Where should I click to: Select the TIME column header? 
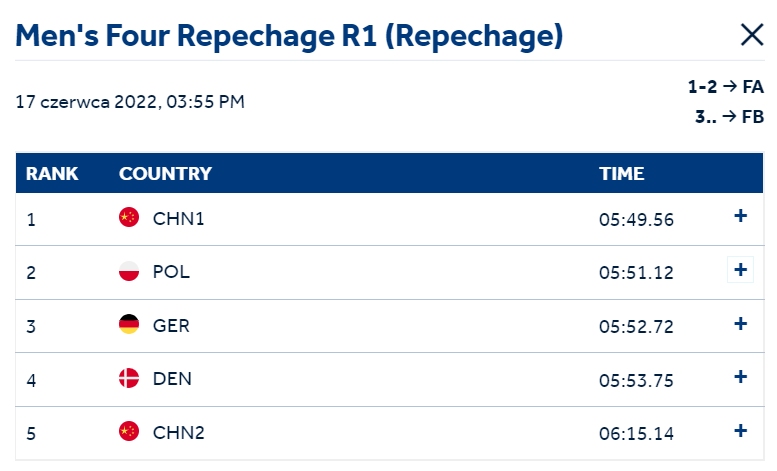coord(621,174)
